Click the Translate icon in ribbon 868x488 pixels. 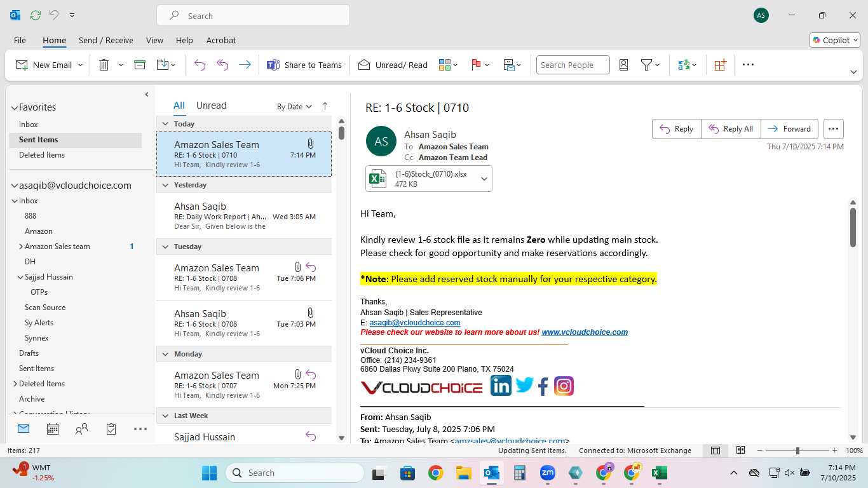tap(684, 65)
